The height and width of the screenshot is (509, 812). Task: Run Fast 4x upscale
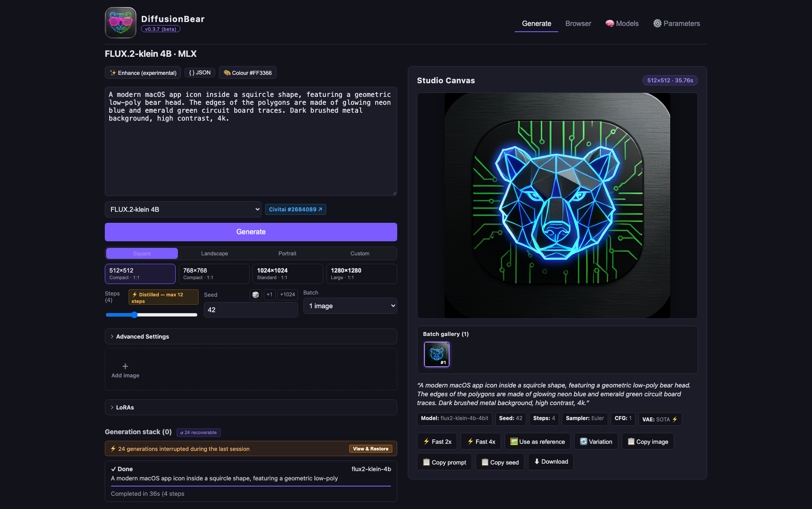pos(481,442)
